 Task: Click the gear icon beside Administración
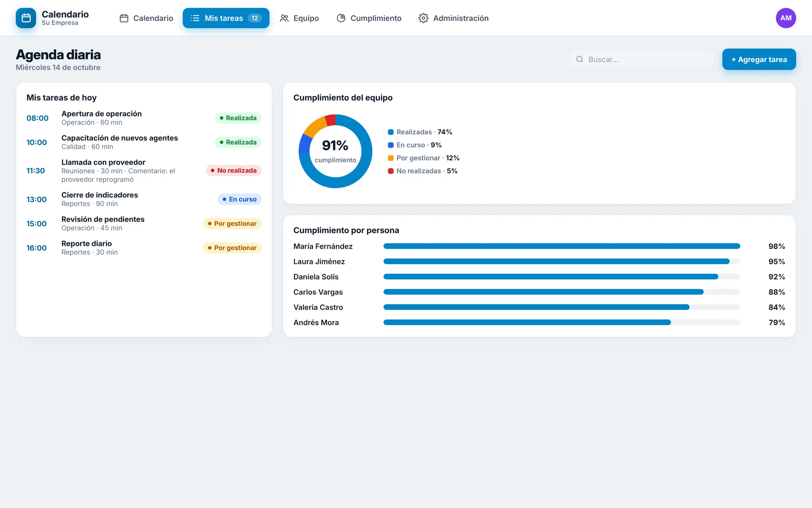[423, 18]
